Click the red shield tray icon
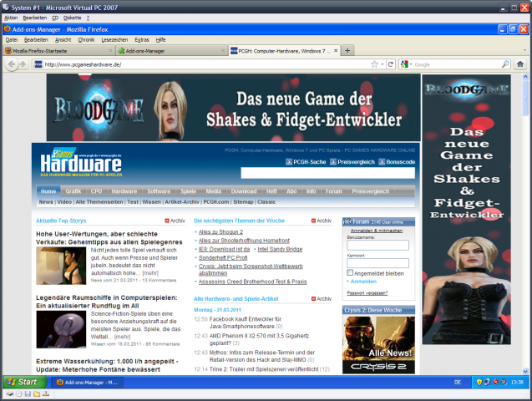This screenshot has width=532, height=401. (495, 383)
